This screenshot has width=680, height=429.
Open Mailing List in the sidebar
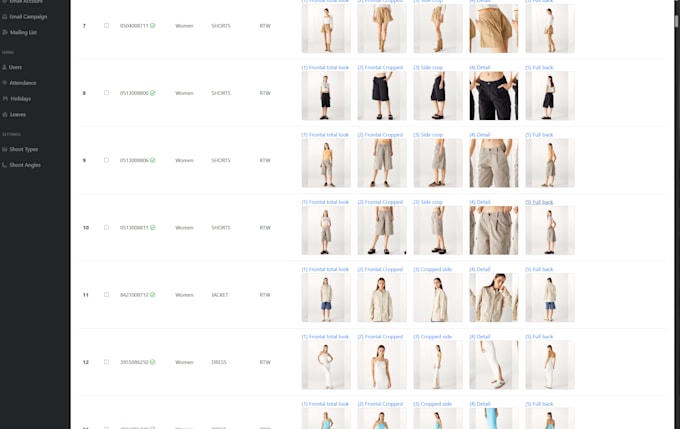tap(23, 32)
